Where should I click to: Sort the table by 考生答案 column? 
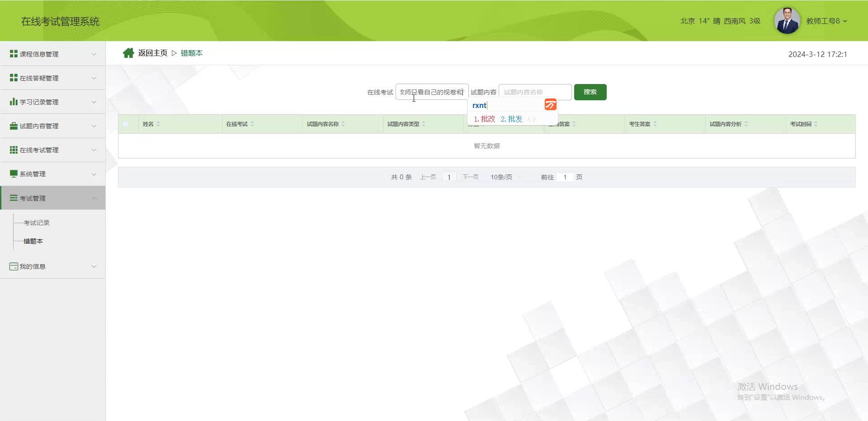[655, 124]
